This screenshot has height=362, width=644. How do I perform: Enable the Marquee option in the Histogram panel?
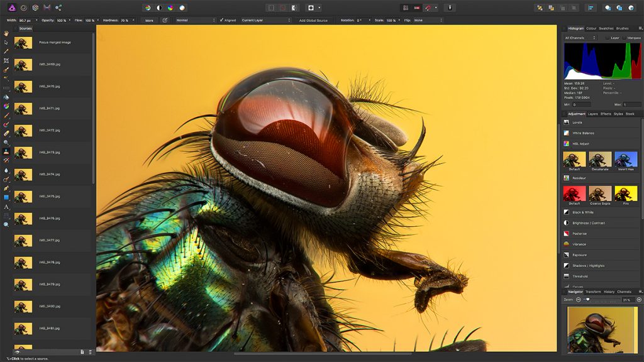click(625, 37)
